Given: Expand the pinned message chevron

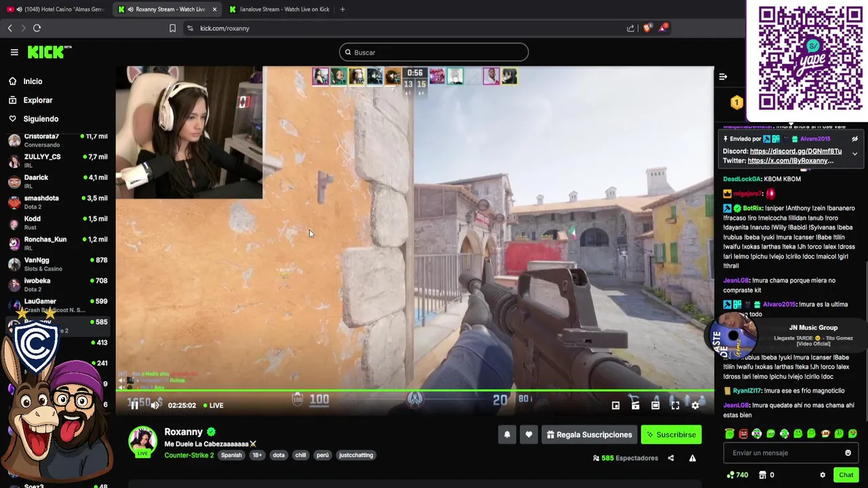Looking at the screenshot, I should point(854,154).
